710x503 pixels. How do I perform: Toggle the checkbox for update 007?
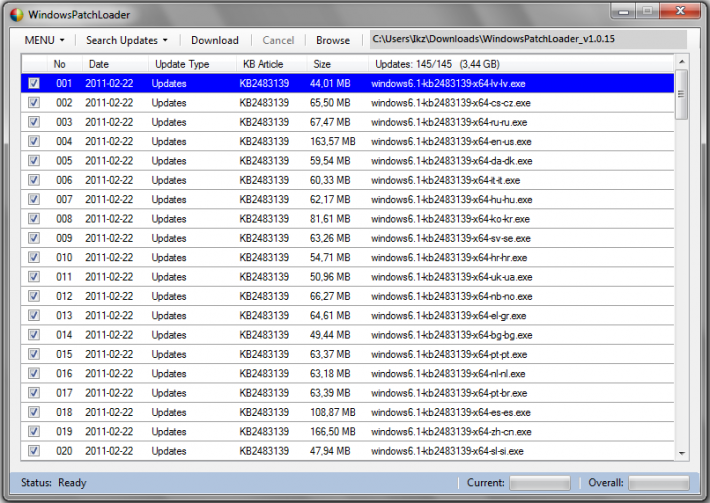(x=34, y=199)
